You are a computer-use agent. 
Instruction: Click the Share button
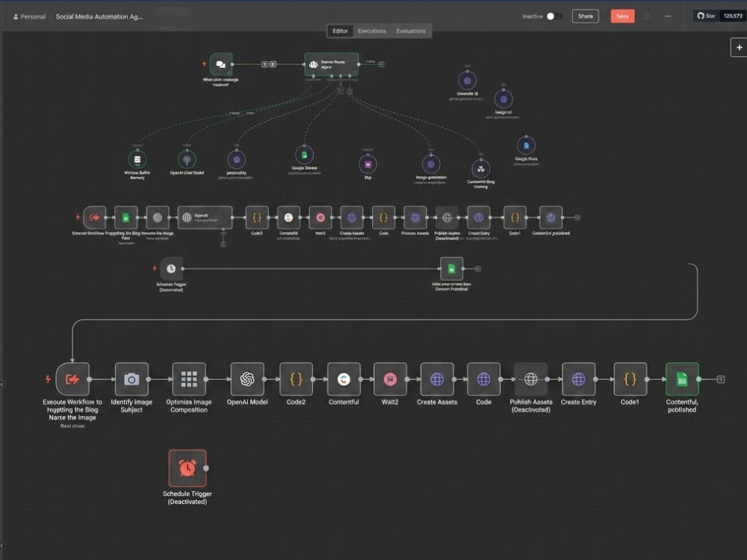pos(586,16)
